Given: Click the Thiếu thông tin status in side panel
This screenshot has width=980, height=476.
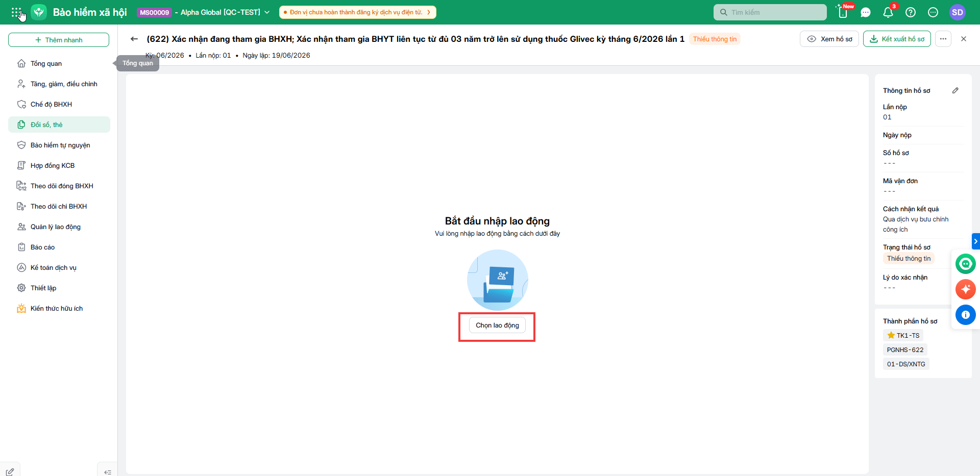Looking at the screenshot, I should (x=909, y=258).
